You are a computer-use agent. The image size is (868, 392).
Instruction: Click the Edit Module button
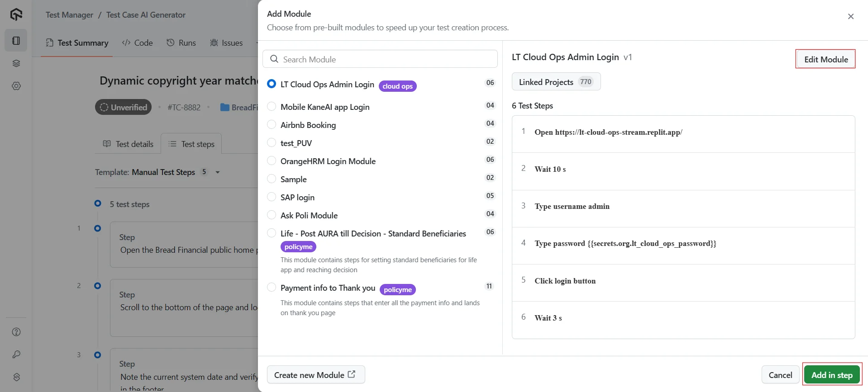click(x=826, y=59)
